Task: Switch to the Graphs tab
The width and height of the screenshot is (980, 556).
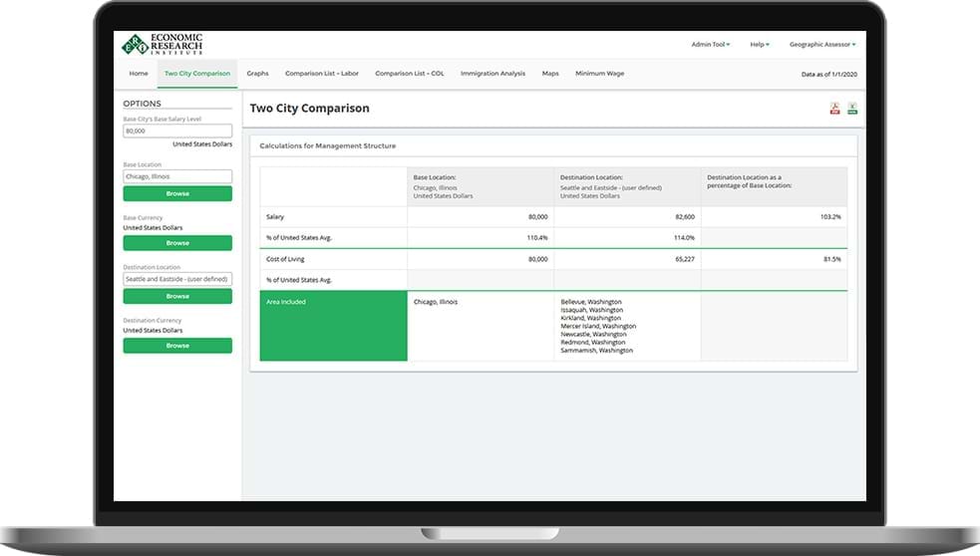Action: (x=257, y=74)
